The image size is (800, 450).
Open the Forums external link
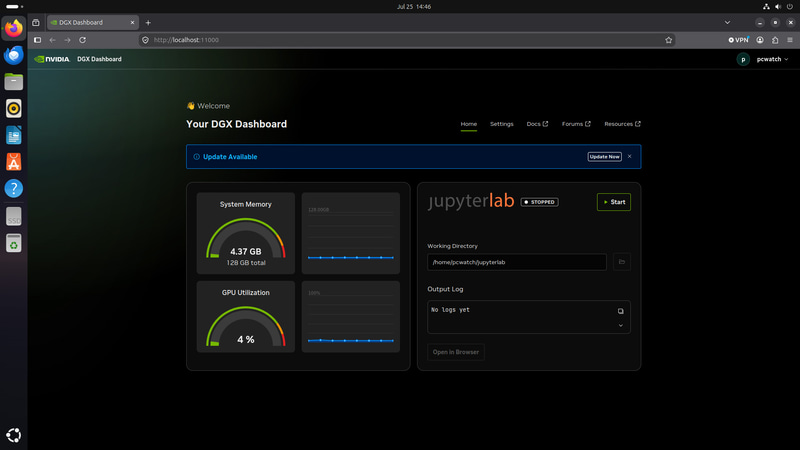click(x=576, y=124)
